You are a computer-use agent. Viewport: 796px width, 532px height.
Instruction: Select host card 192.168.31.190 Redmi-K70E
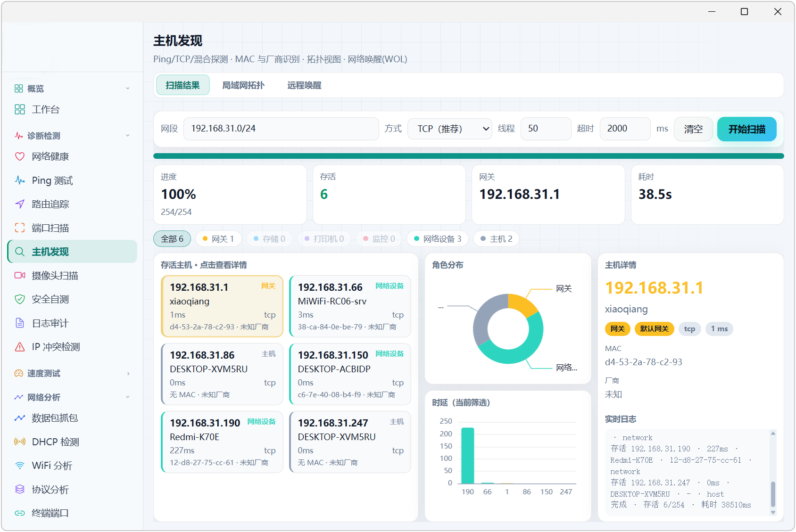point(222,442)
